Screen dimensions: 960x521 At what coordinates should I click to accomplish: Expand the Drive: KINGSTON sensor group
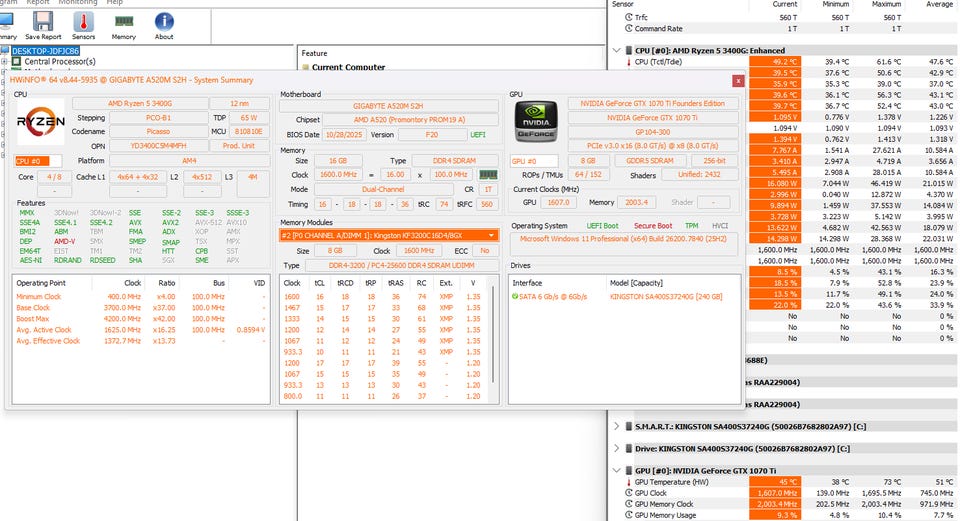point(617,448)
